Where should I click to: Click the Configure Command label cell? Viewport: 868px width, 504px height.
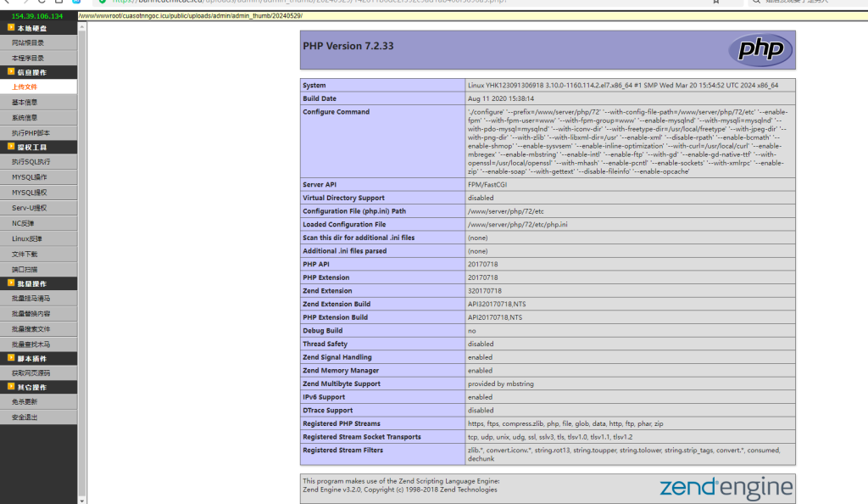(x=382, y=141)
